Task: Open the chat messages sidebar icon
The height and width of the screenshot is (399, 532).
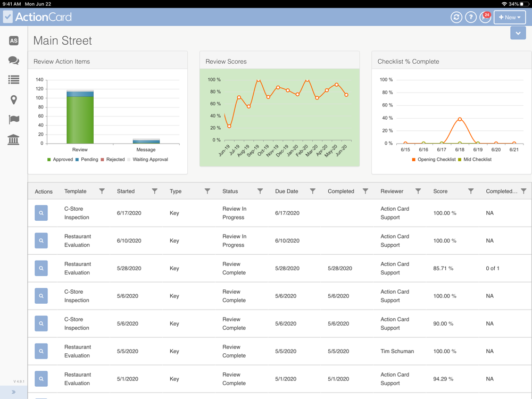Action: [x=14, y=61]
